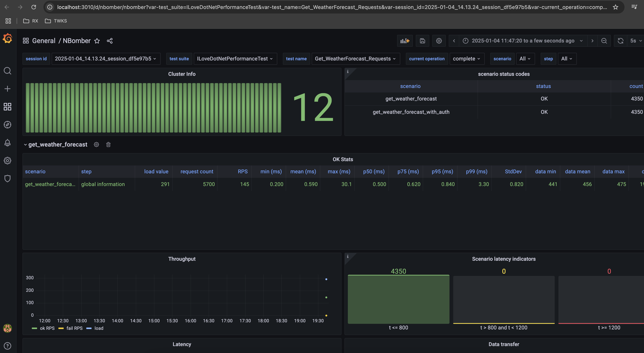Viewport: 644px width, 353px height.
Task: Open the test name Get_WeatherForecast_Requests dropdown
Action: (356, 59)
